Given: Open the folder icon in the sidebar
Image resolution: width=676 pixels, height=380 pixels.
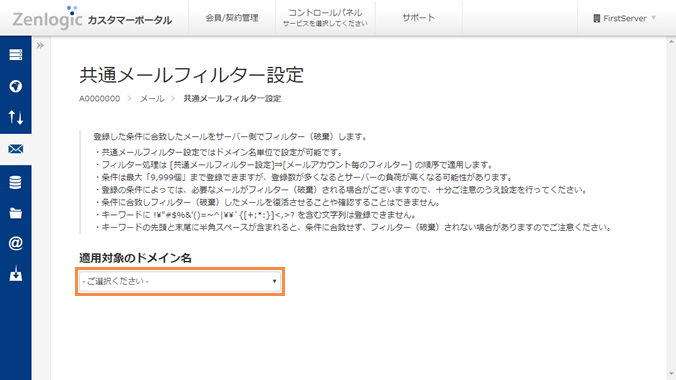Looking at the screenshot, I should click(16, 213).
